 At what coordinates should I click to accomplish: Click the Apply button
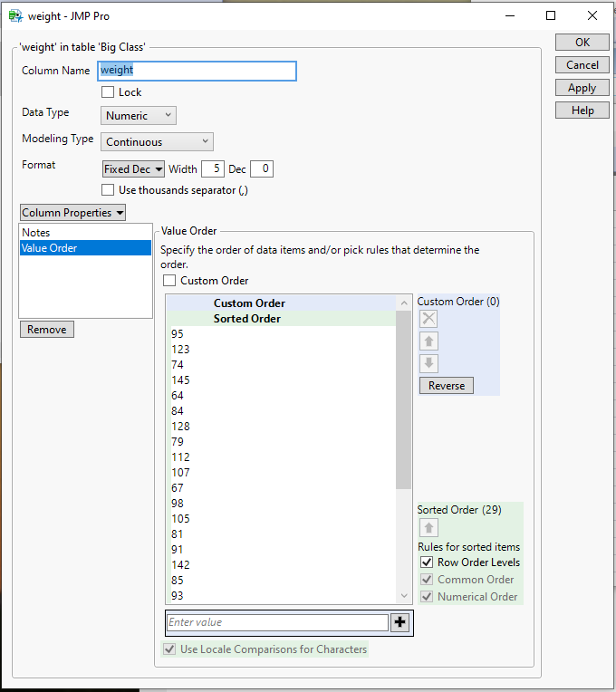point(582,88)
